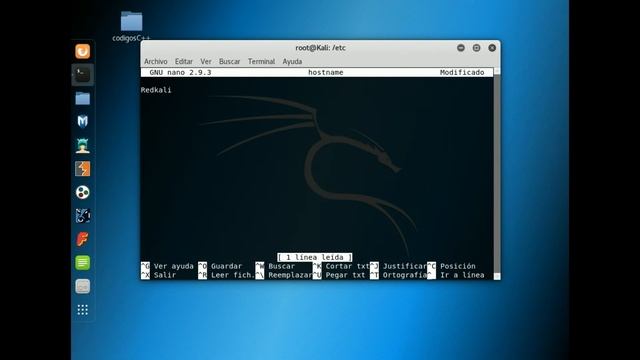Image resolution: width=640 pixels, height=360 pixels.
Task: Launch Burp Suite from the dock
Action: tap(82, 169)
